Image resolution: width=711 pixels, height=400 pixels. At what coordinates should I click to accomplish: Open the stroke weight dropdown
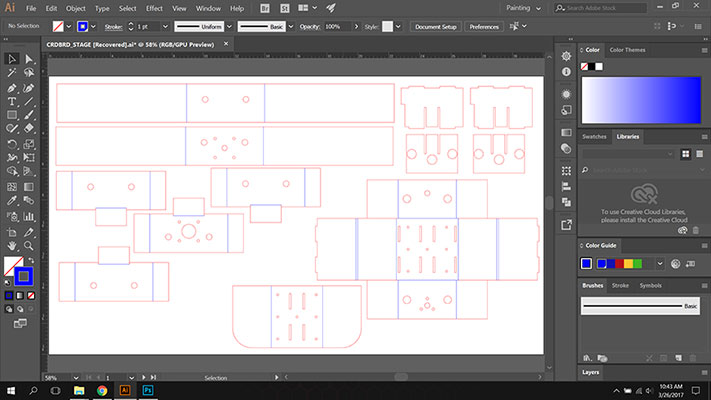[165, 27]
